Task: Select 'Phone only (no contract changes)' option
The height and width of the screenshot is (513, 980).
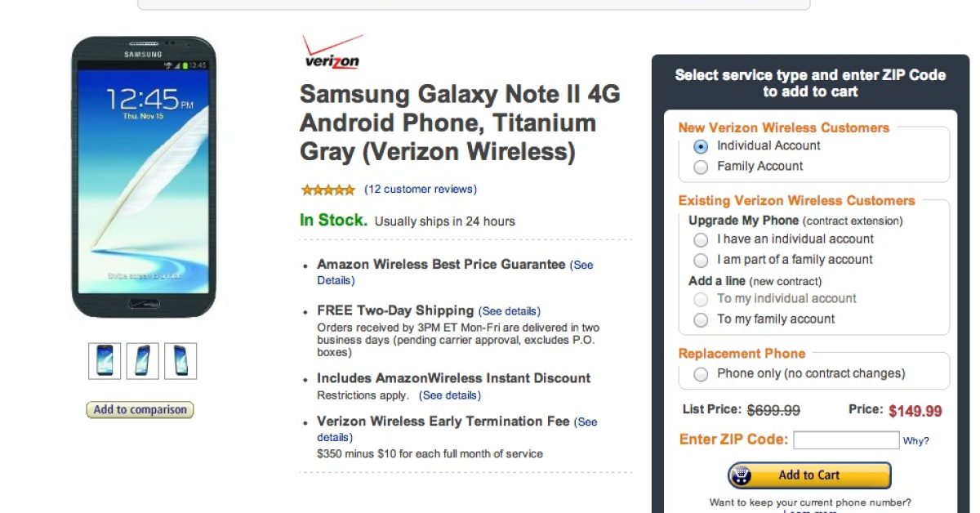Action: 700,374
